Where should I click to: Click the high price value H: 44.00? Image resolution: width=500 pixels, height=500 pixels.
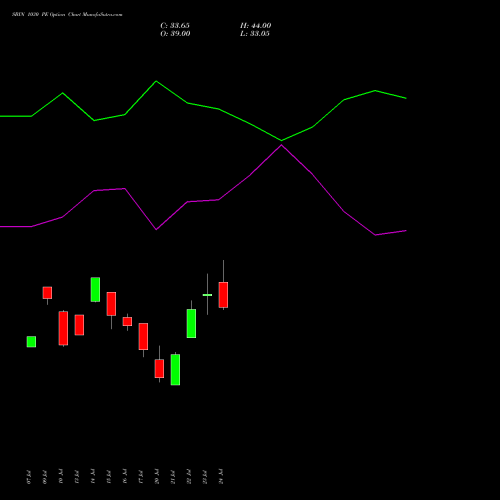[x=256, y=26]
